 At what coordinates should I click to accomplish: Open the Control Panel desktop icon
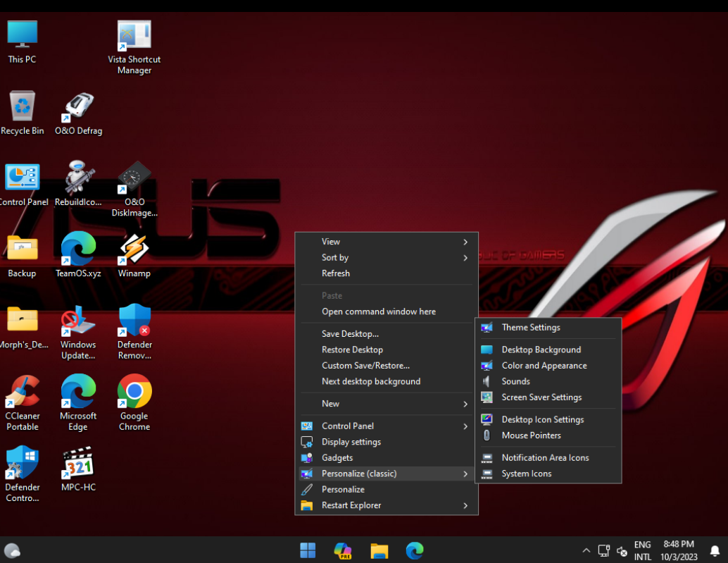pos(23,185)
